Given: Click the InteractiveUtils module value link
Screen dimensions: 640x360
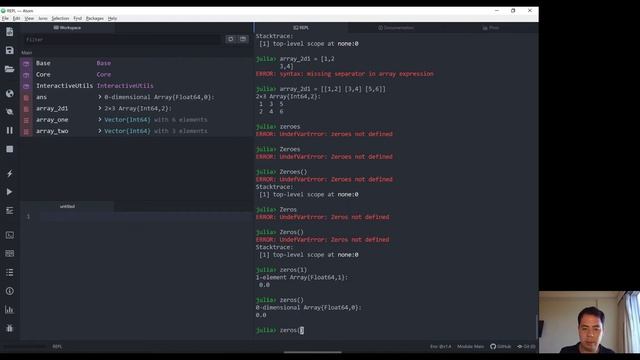Looking at the screenshot, I should coord(125,86).
